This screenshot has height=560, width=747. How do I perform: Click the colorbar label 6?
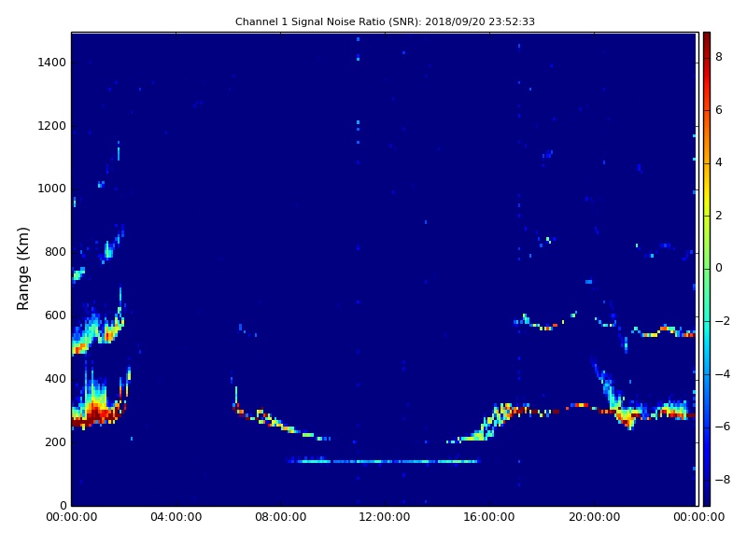(719, 110)
